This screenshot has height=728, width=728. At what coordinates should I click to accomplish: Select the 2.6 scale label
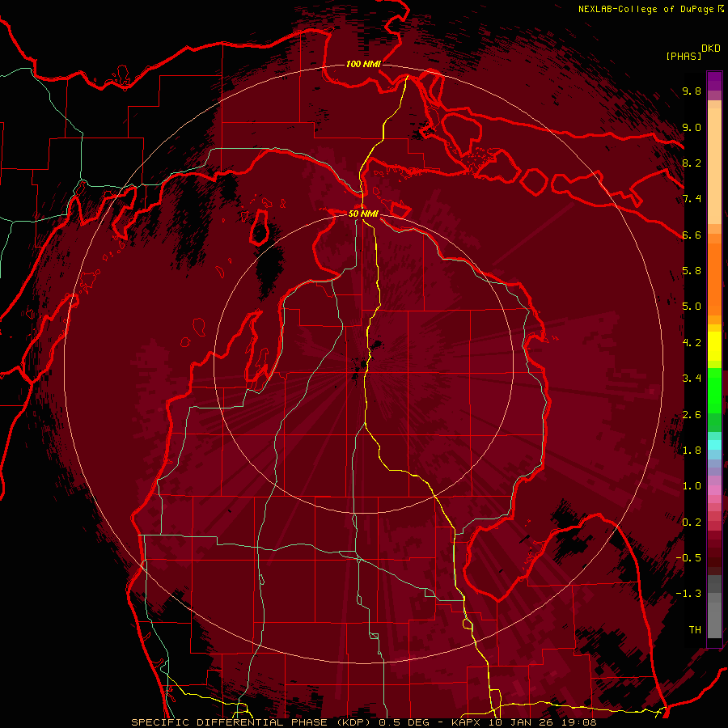pos(692,415)
